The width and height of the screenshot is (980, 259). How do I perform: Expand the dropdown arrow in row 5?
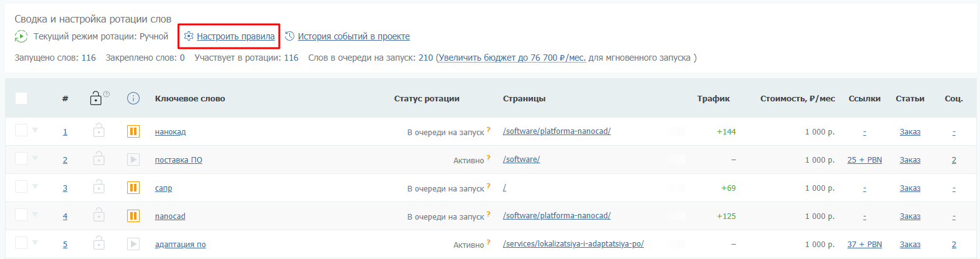point(35,243)
